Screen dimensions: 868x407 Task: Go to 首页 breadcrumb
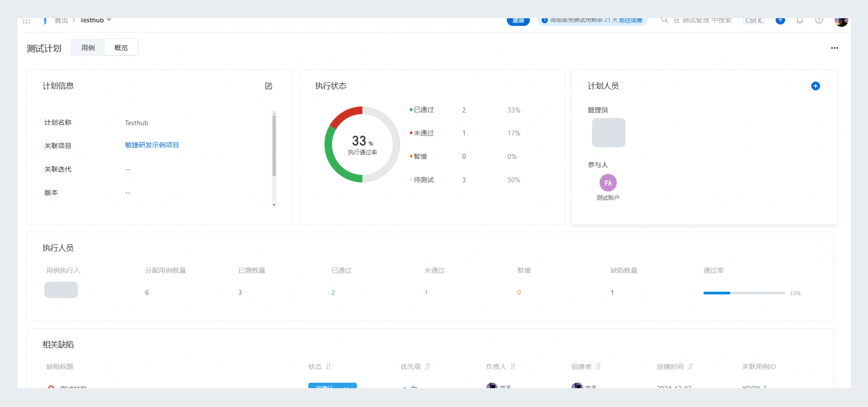point(61,21)
